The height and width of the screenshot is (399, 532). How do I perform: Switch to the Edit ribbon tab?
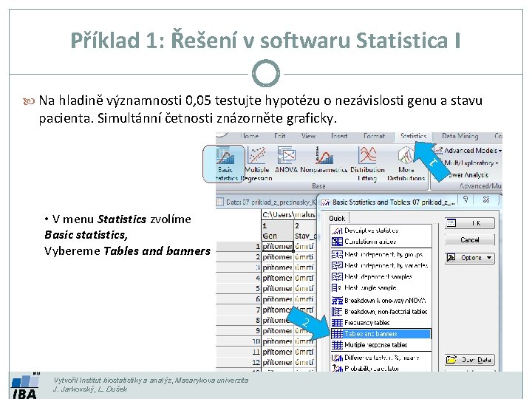click(280, 136)
